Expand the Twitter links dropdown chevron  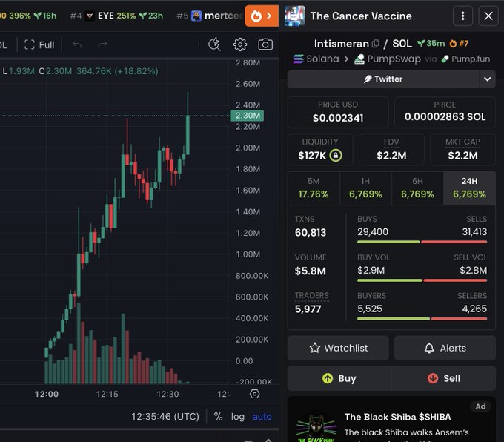[487, 79]
